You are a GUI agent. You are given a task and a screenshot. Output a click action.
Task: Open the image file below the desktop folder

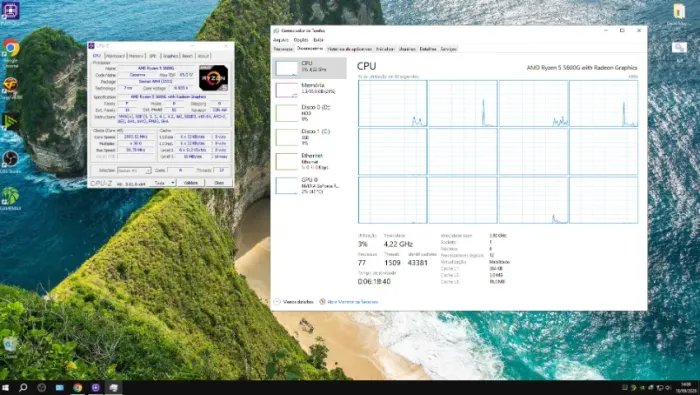[679, 47]
